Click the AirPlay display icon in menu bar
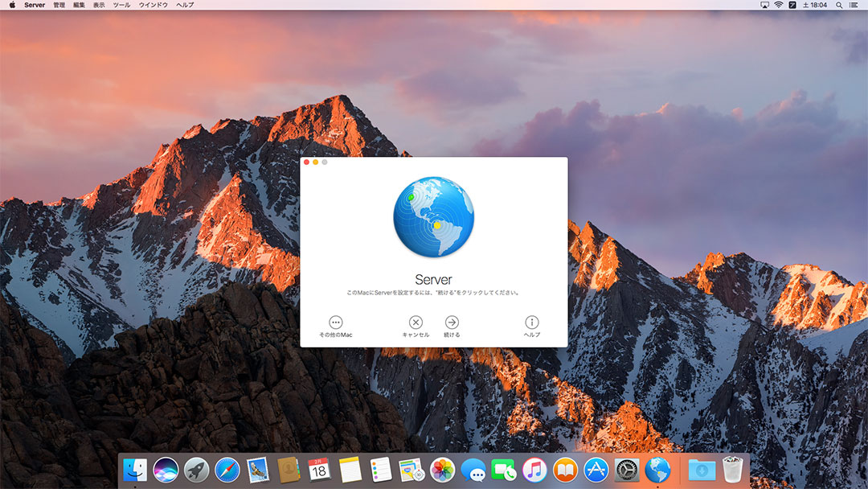This screenshot has width=868, height=489. pyautogui.click(x=764, y=5)
